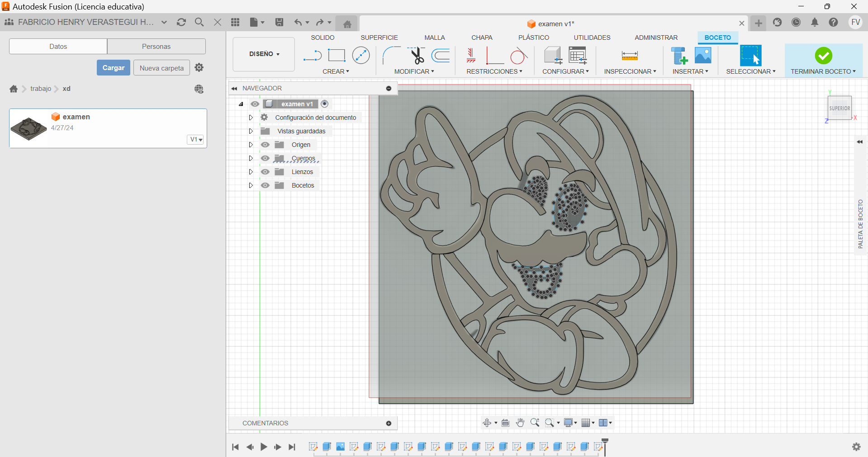
Task: Open timeline settings gear
Action: [856, 447]
